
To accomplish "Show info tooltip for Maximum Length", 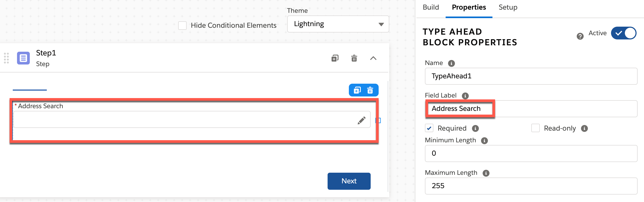I will point(486,173).
